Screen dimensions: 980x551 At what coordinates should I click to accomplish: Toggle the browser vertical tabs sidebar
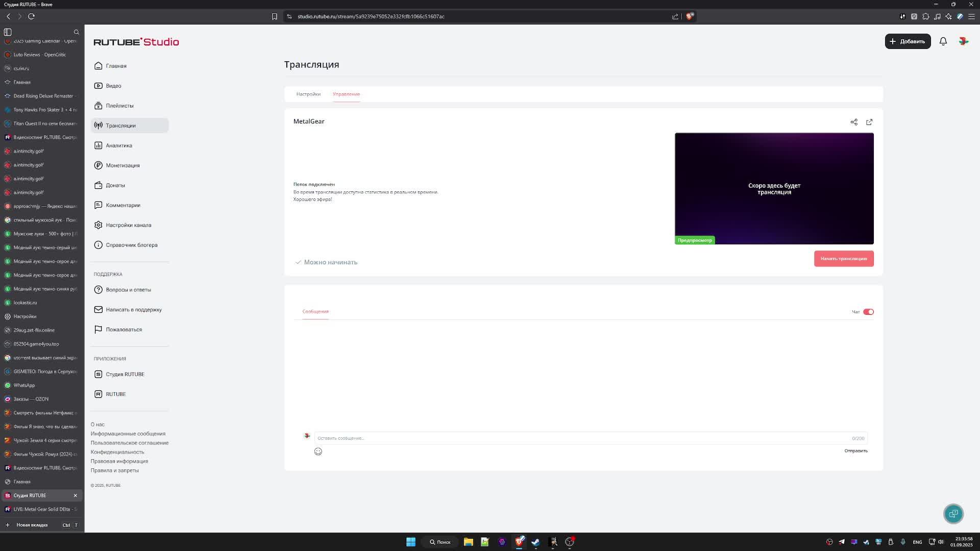[8, 32]
